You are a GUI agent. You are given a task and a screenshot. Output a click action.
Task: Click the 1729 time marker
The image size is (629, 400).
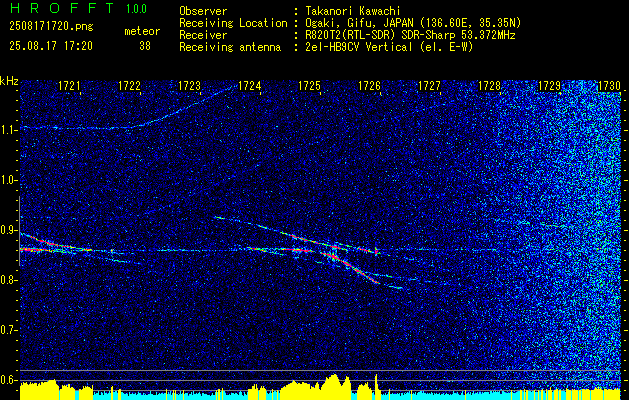click(x=549, y=85)
